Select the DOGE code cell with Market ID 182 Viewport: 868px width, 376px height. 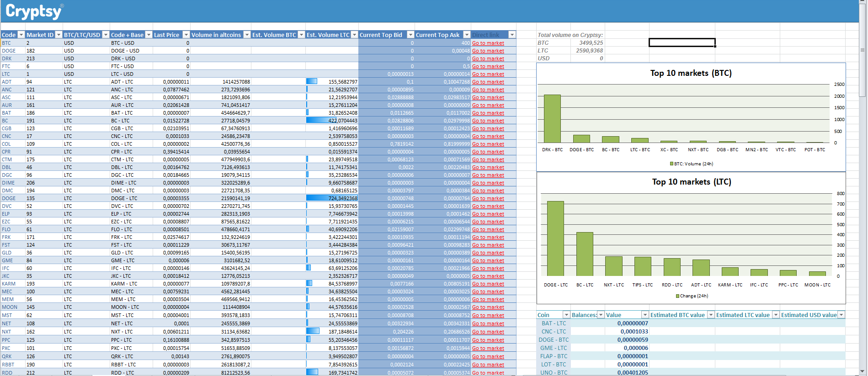pos(12,51)
